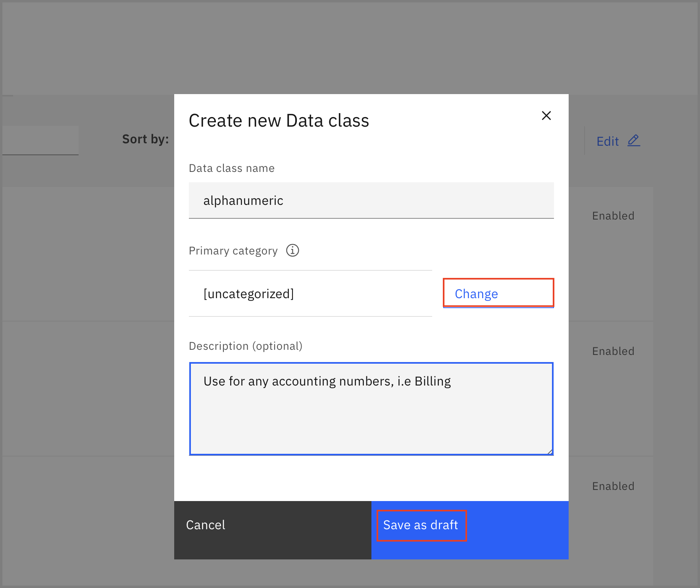Click the search box at top left
700x588 pixels.
pyautogui.click(x=40, y=140)
